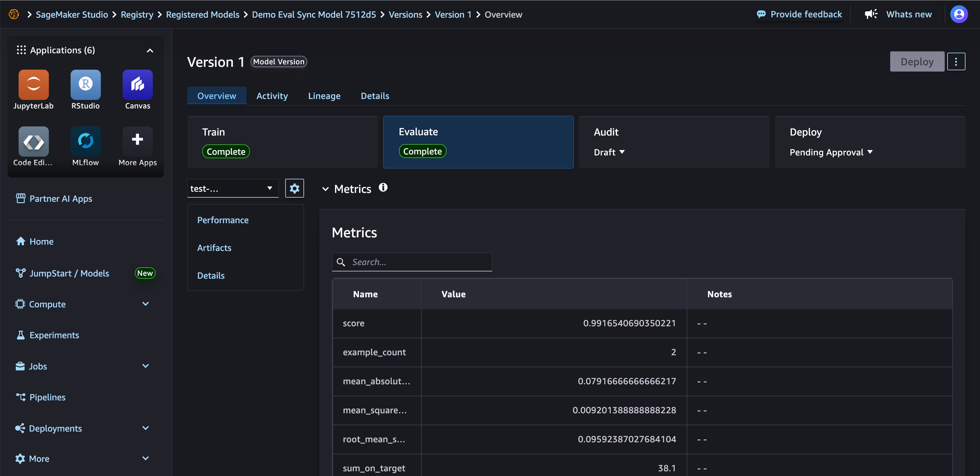Go to Registry breadcrumb link
The image size is (980, 476).
(137, 15)
